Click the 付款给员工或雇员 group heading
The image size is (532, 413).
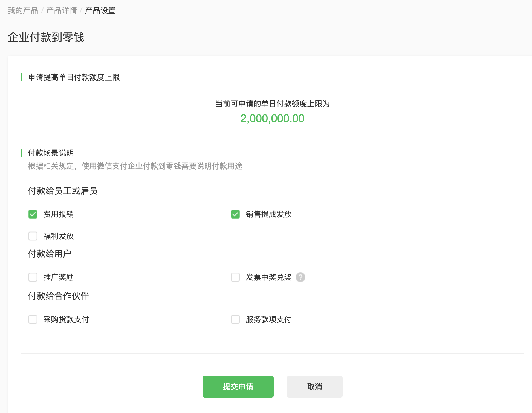[x=63, y=191]
